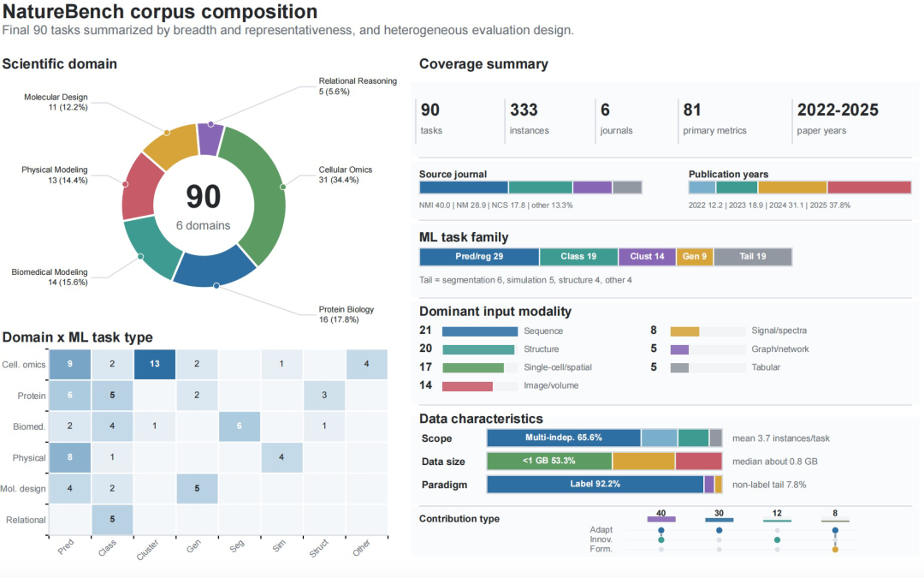
Task: Click the yellow Molecular Design donut segment
Action: point(171,146)
